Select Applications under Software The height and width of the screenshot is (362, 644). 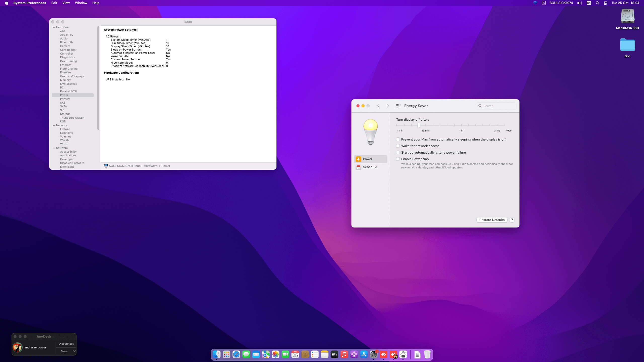(x=68, y=155)
